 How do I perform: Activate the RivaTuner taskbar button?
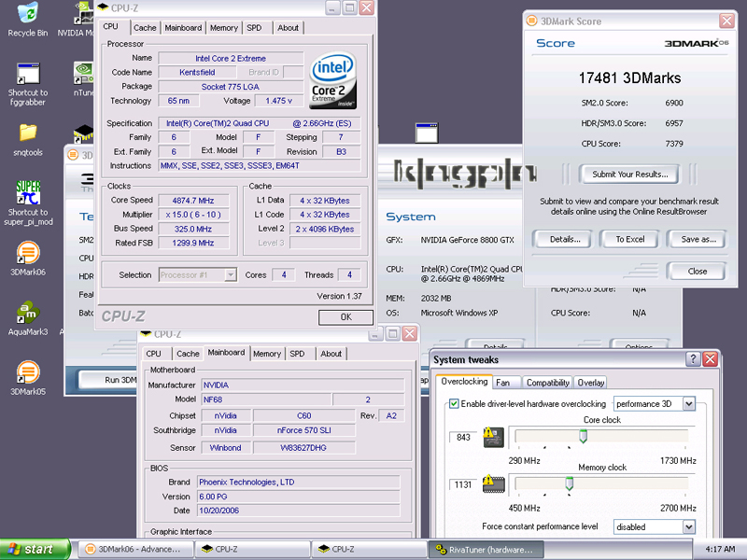tap(484, 549)
